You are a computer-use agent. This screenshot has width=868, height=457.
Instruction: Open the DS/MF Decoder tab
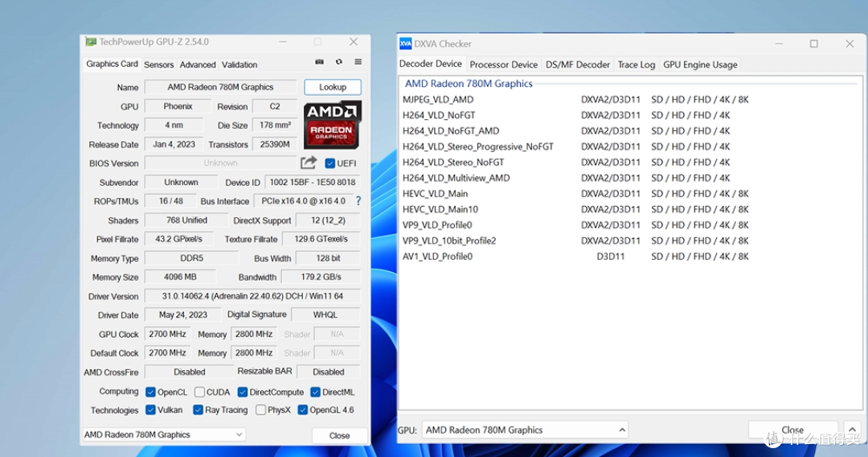pyautogui.click(x=578, y=65)
